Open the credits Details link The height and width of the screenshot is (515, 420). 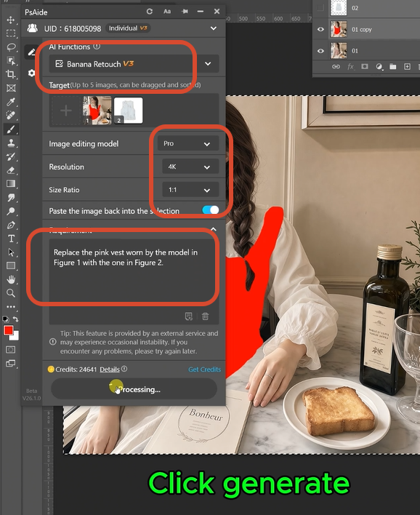(110, 370)
